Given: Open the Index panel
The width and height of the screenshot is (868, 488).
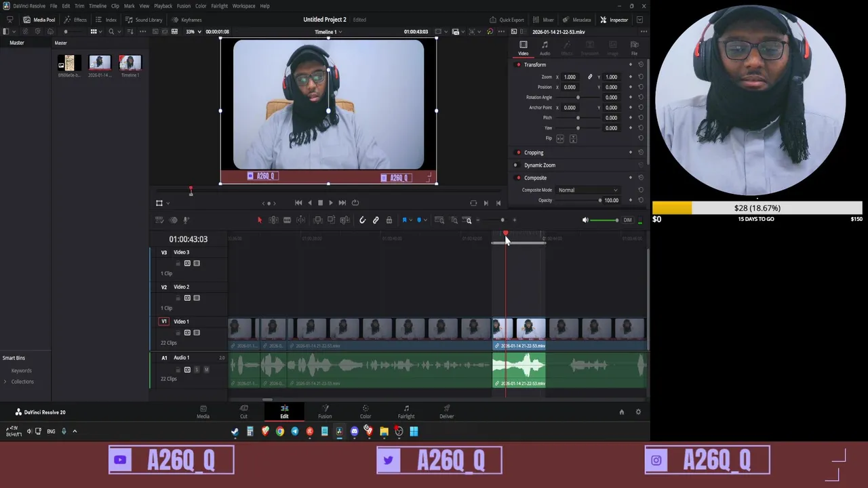Looking at the screenshot, I should pyautogui.click(x=106, y=20).
